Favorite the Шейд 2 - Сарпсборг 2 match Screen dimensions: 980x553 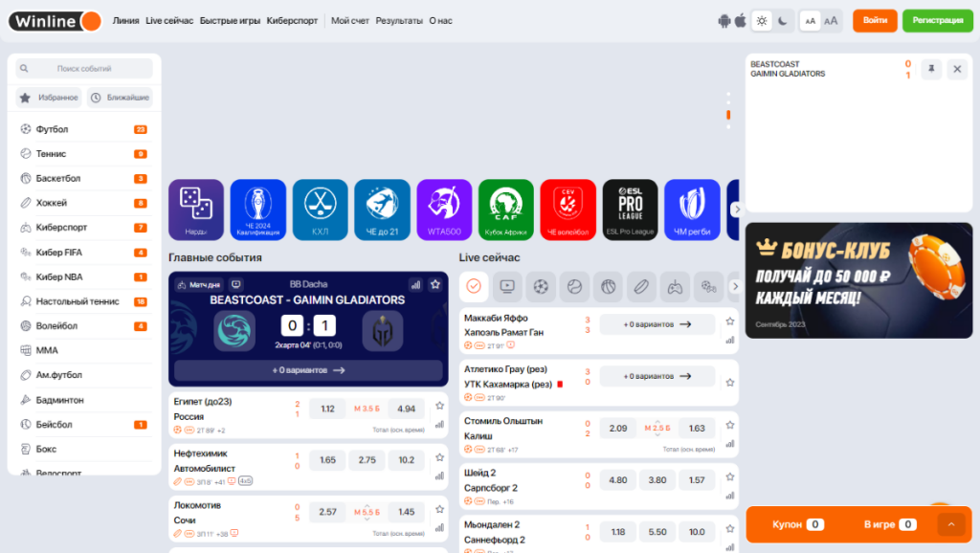(730, 476)
